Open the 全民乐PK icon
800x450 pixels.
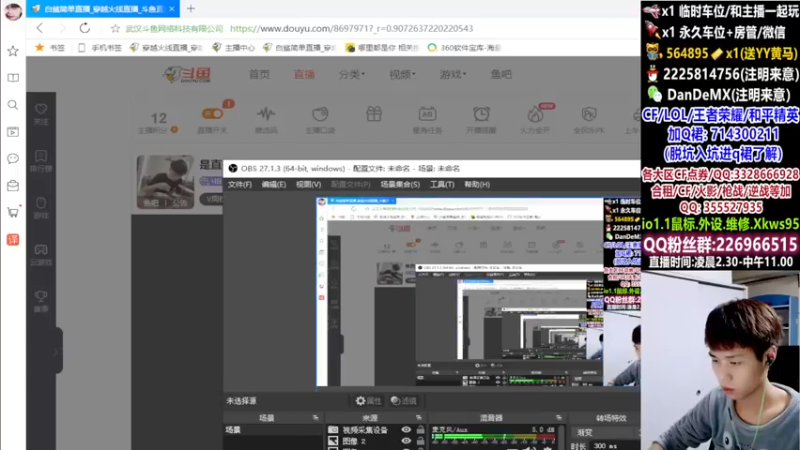click(x=589, y=113)
